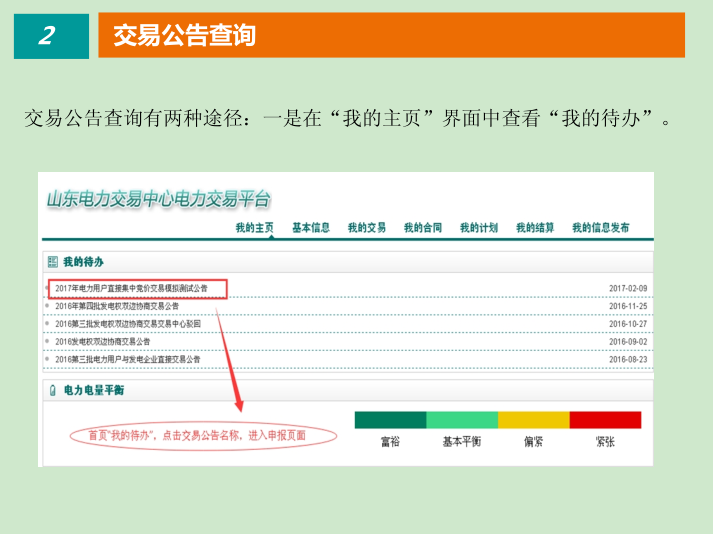
Task: Click the red 紧张 color block
Action: coord(605,420)
